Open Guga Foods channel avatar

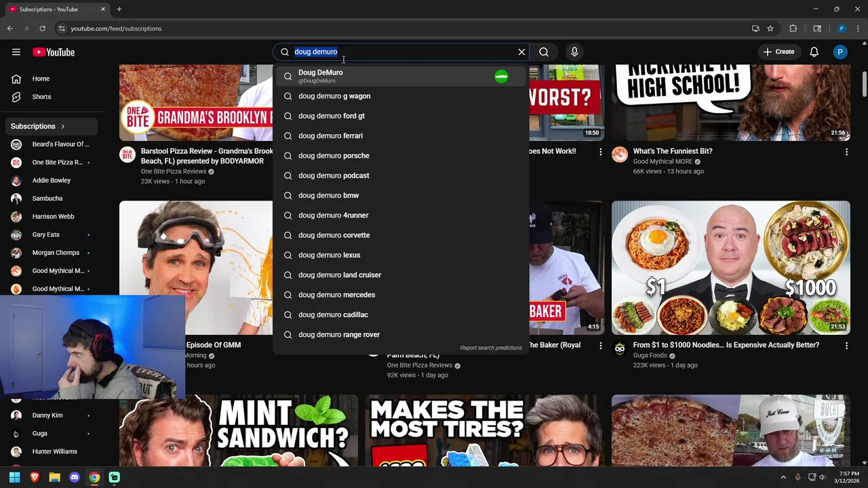620,348
